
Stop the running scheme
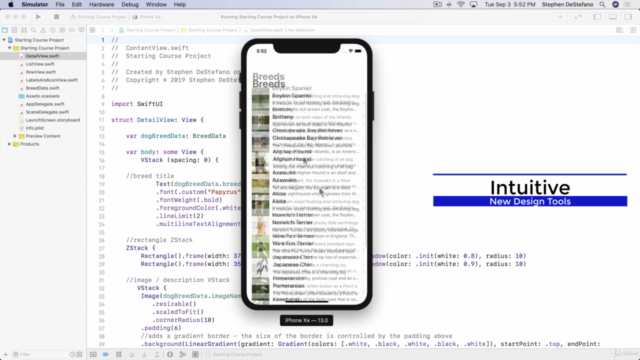point(56,17)
